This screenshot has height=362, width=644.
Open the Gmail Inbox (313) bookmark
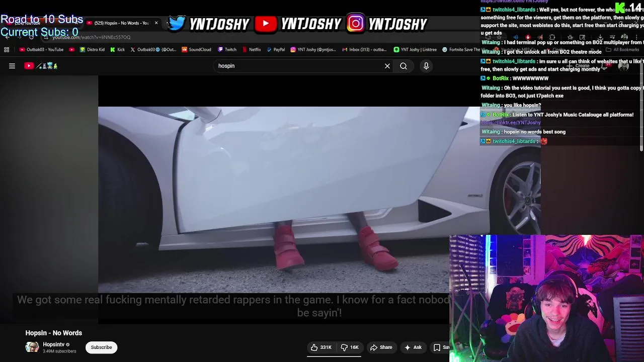pyautogui.click(x=364, y=50)
